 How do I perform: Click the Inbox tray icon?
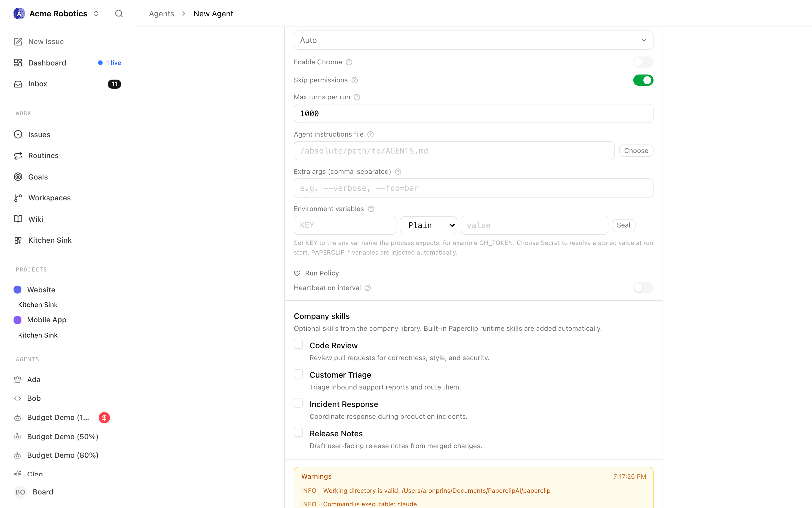(18, 84)
